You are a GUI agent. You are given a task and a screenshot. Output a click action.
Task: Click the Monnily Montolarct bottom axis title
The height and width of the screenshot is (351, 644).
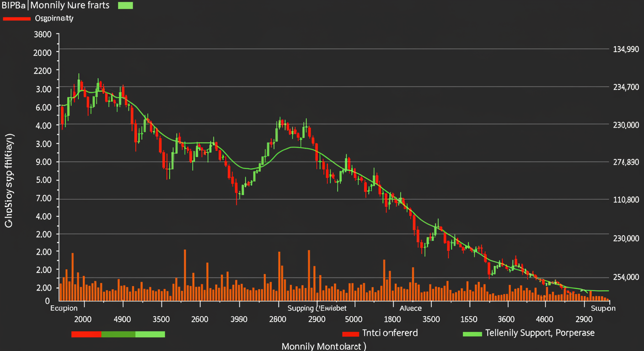pos(324,346)
